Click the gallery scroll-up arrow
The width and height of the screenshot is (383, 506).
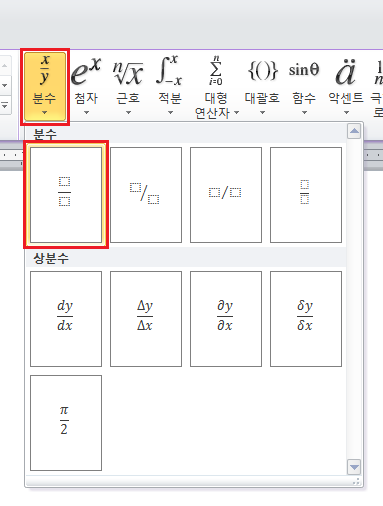(x=354, y=131)
